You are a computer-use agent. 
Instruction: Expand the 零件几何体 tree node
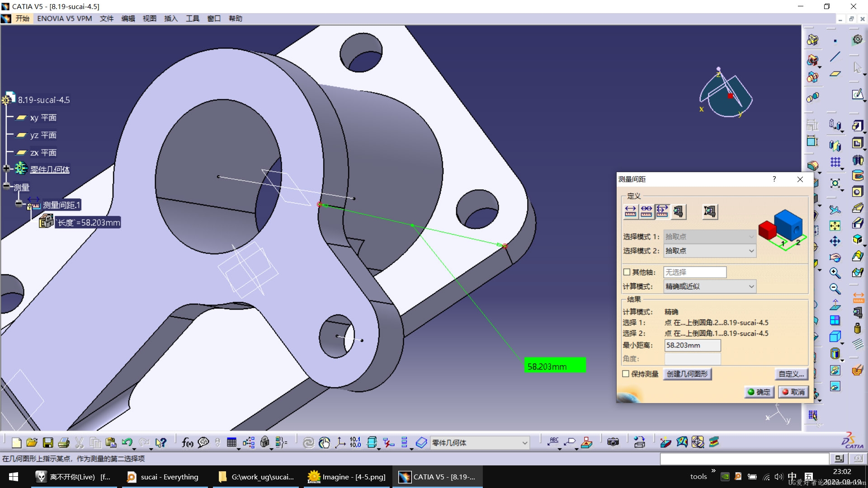[6, 169]
